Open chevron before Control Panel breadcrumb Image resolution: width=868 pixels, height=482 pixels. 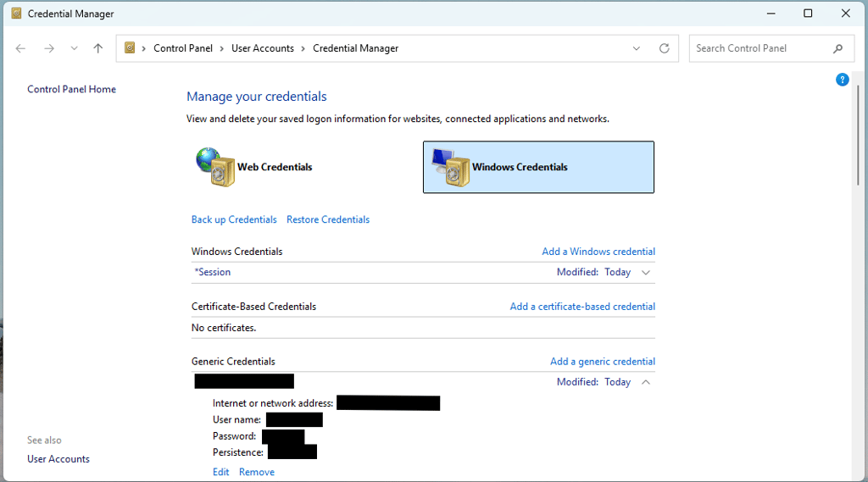(143, 48)
